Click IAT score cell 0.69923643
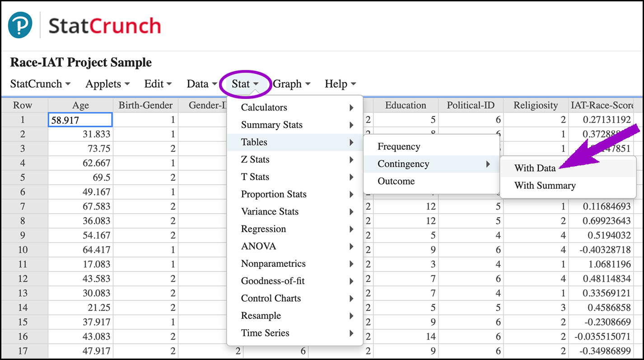The image size is (644, 360). coord(601,221)
